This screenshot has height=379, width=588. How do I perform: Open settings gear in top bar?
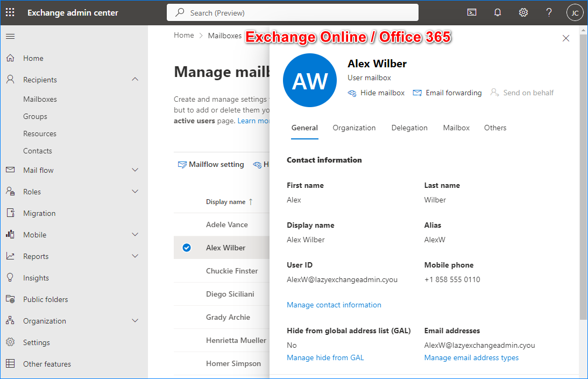(x=523, y=13)
